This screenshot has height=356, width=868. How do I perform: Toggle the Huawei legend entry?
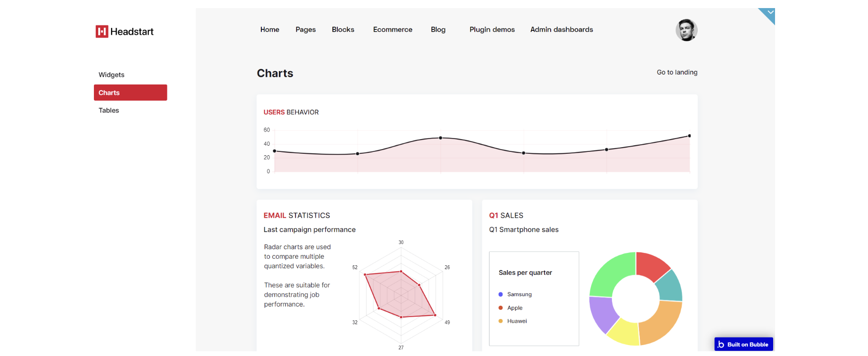click(513, 321)
